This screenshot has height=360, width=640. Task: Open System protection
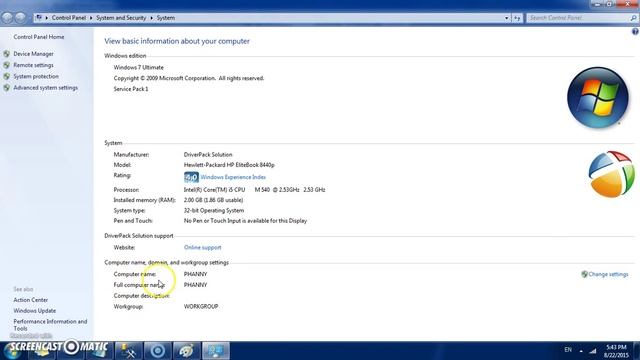(36, 76)
